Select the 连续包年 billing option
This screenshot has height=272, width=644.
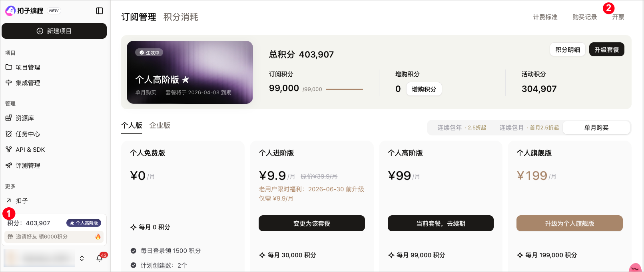(x=461, y=128)
